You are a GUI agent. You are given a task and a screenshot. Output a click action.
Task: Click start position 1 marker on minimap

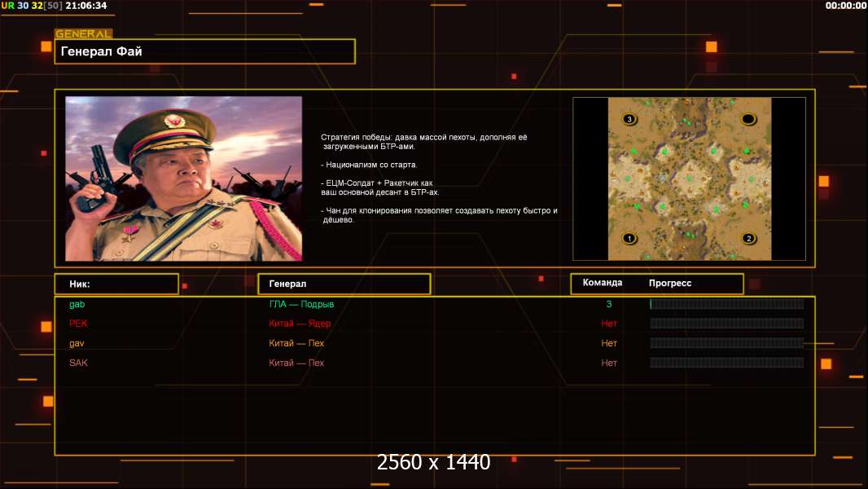629,239
